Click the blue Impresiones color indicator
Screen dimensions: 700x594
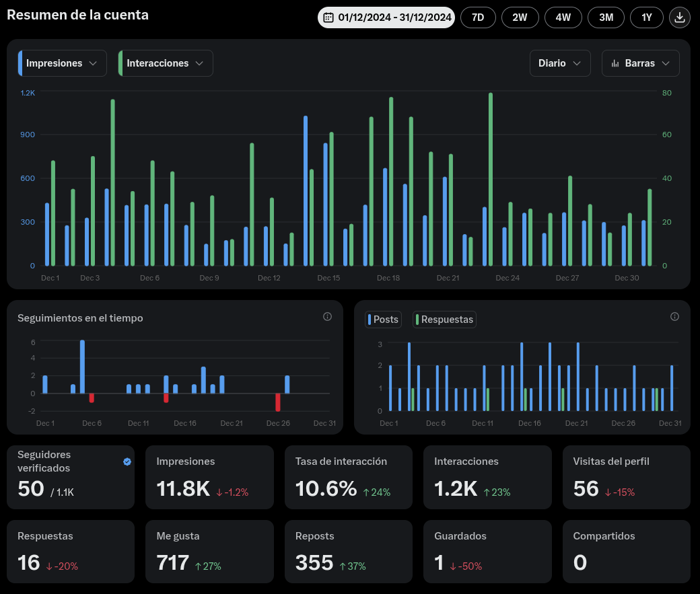pos(20,63)
